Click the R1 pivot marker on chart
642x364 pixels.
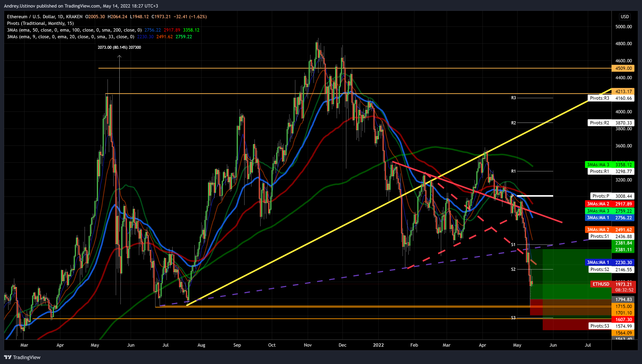point(514,171)
